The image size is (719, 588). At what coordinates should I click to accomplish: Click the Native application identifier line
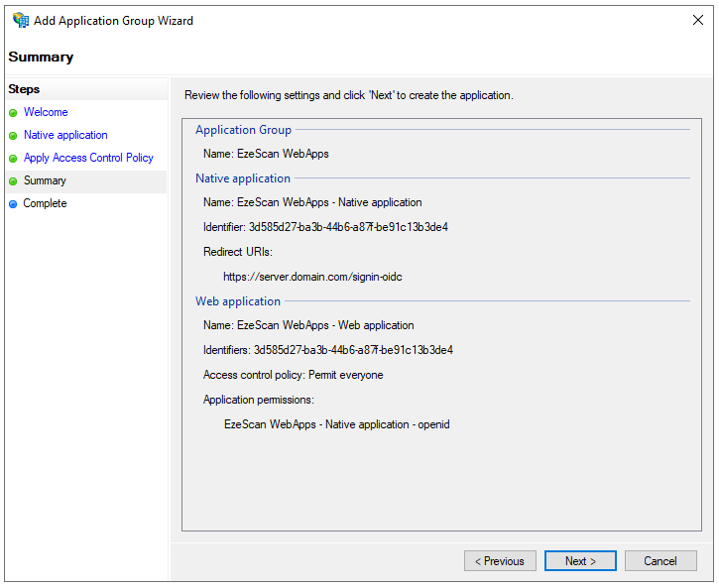(325, 227)
